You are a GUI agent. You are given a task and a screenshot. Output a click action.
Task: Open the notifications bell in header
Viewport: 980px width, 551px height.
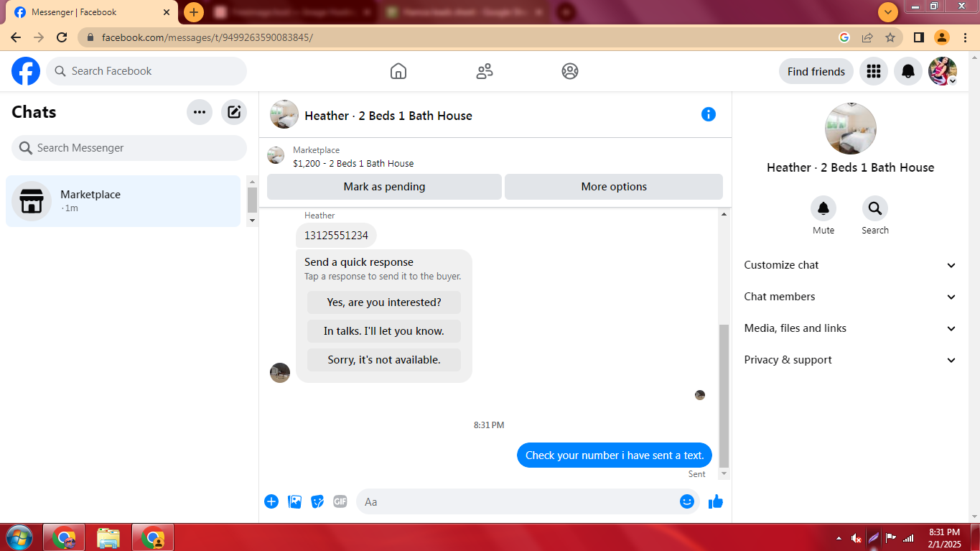point(908,71)
